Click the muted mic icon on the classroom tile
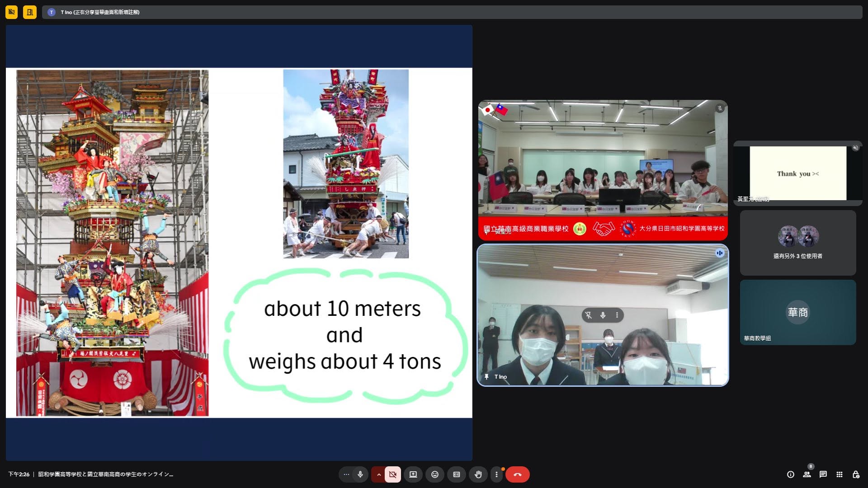 pos(720,108)
